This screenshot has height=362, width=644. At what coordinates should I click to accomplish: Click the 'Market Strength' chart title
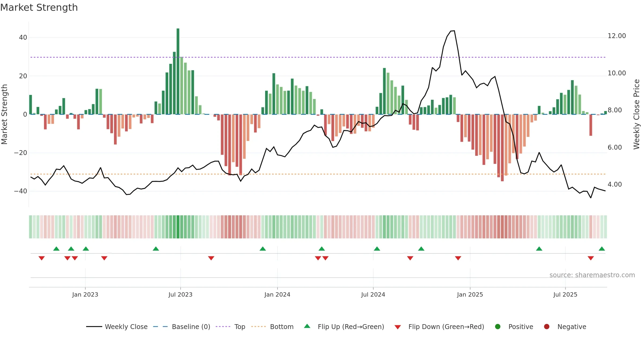[39, 8]
